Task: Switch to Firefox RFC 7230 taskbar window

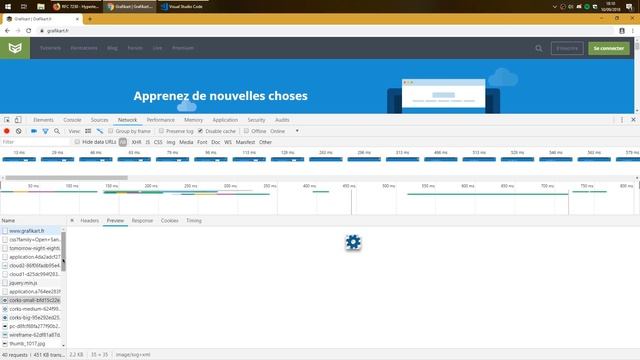Action: click(x=76, y=7)
